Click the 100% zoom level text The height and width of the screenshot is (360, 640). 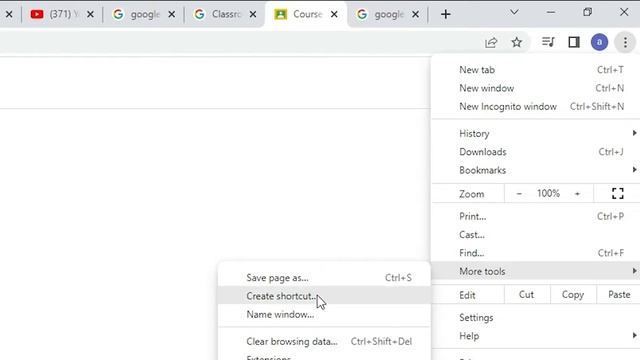pos(548,193)
